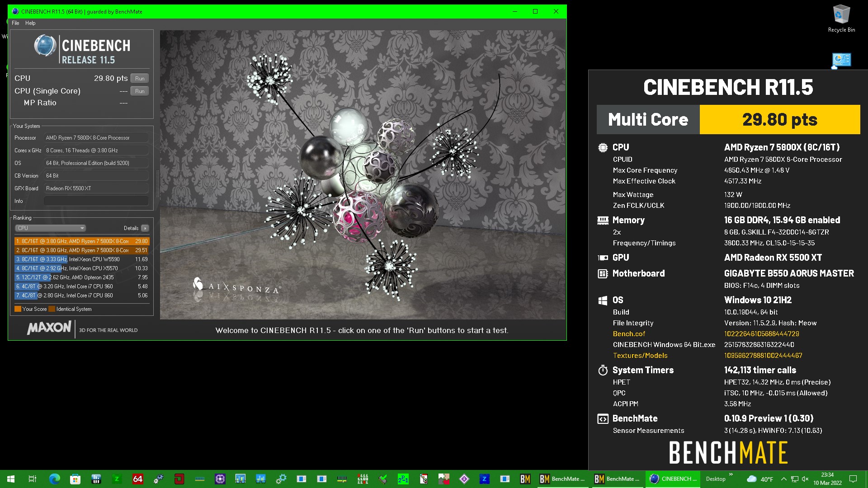The width and height of the screenshot is (868, 488).
Task: Click the 29.80 pts yellow score box
Action: [x=780, y=120]
